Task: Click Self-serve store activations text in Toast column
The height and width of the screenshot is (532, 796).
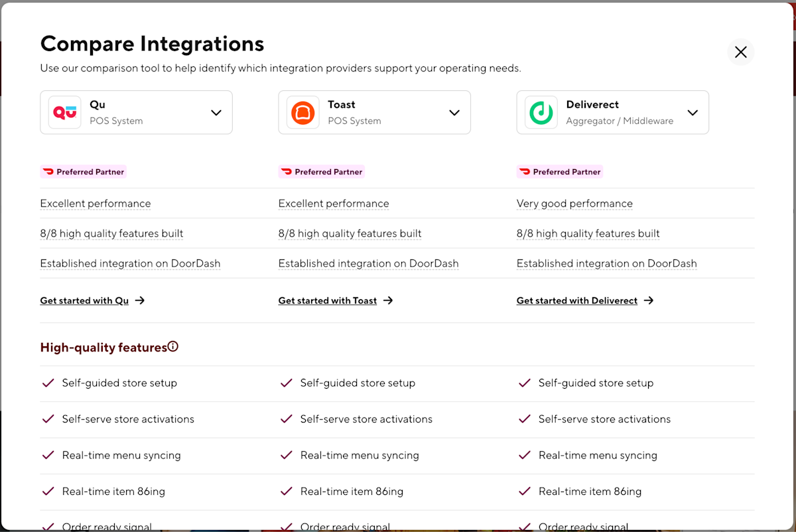Action: click(366, 419)
